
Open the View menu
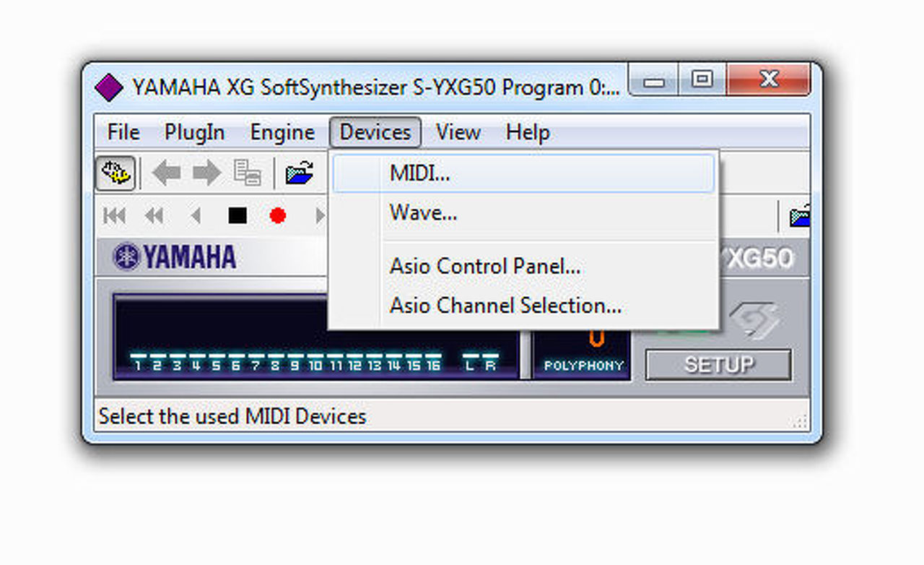pos(458,132)
